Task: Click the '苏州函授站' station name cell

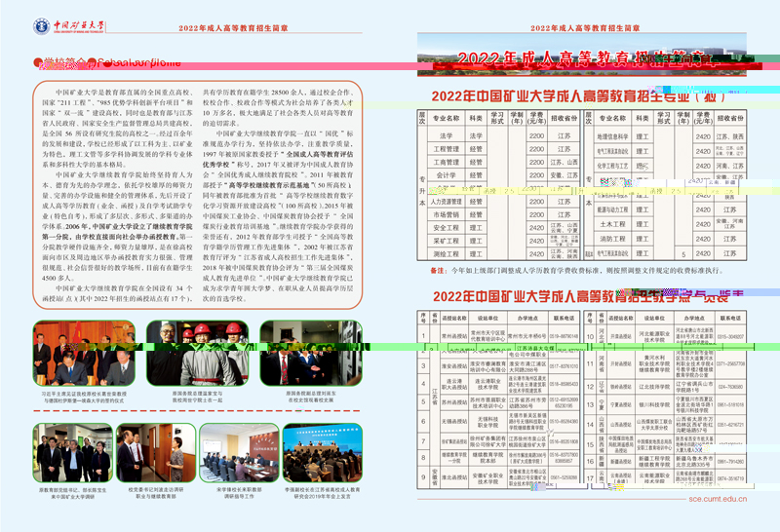Action: [454, 402]
